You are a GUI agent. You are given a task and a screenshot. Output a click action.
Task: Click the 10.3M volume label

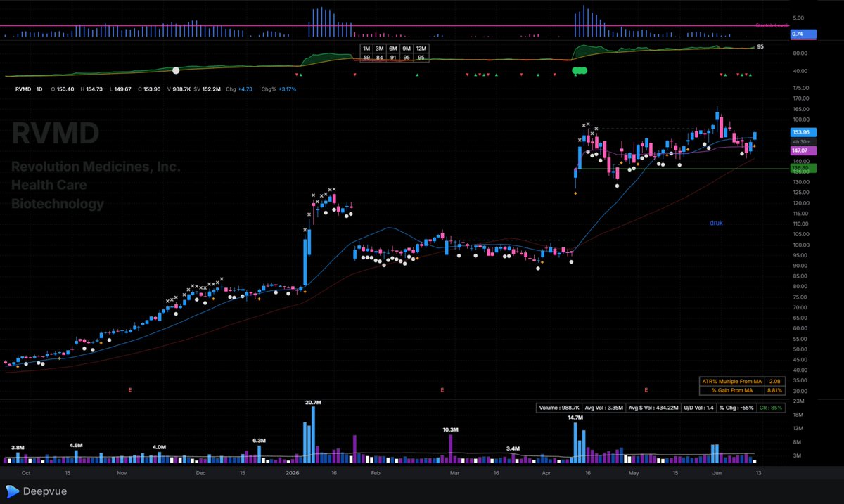451,429
